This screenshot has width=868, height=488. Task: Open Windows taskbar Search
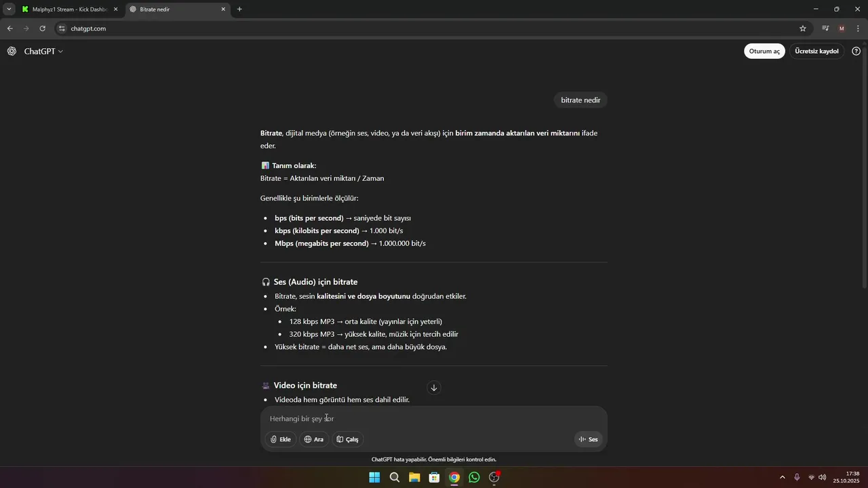395,478
